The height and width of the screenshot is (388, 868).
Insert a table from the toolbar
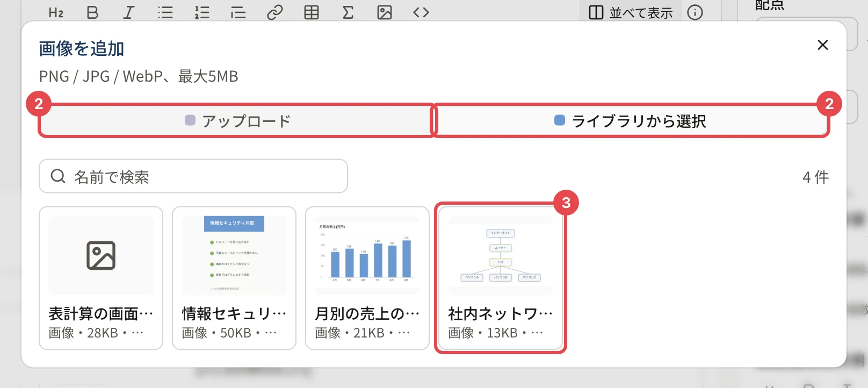(312, 12)
